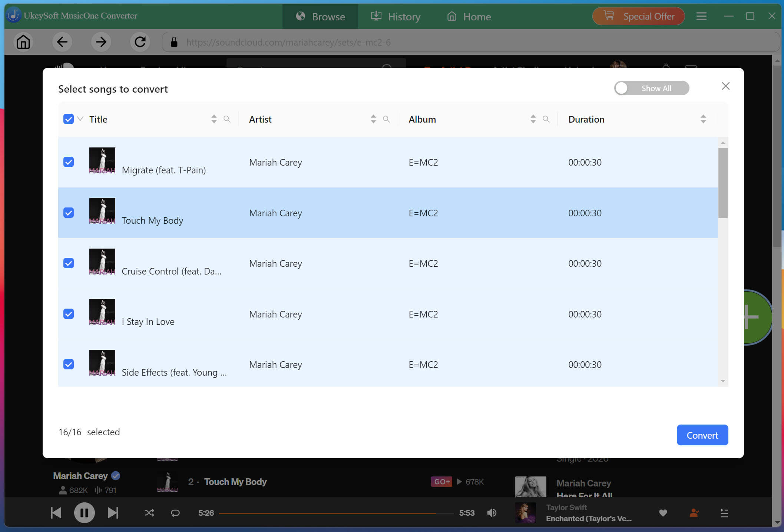Image resolution: width=784 pixels, height=532 pixels.
Task: Click the '16/16 selected' counter
Action: click(x=89, y=432)
